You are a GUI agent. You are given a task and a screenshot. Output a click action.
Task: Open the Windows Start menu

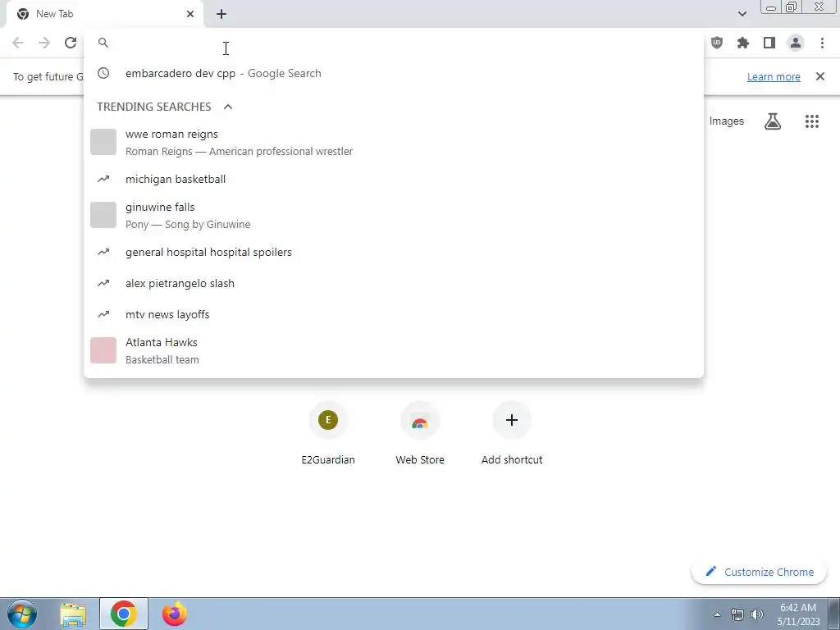click(22, 614)
